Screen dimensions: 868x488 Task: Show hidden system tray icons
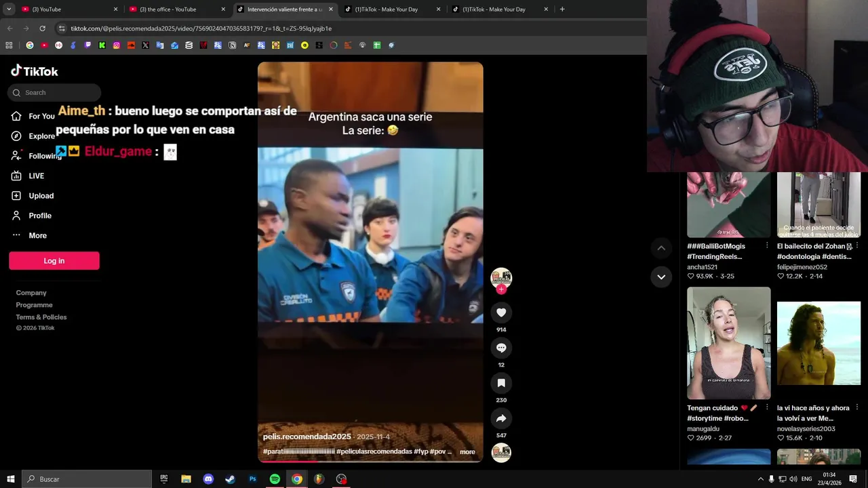760,479
